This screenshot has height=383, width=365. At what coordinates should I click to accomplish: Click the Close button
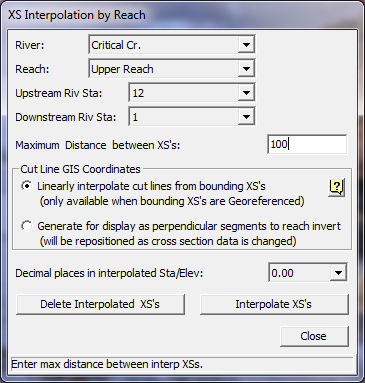[x=314, y=336]
